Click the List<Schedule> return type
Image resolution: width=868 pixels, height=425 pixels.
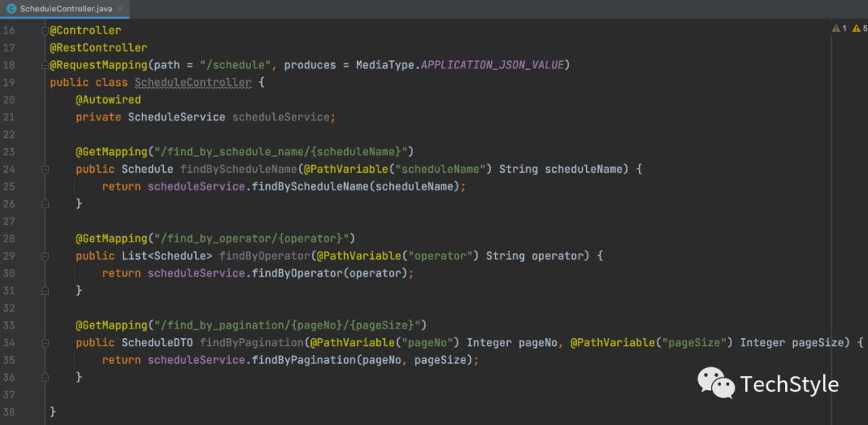[x=167, y=255]
